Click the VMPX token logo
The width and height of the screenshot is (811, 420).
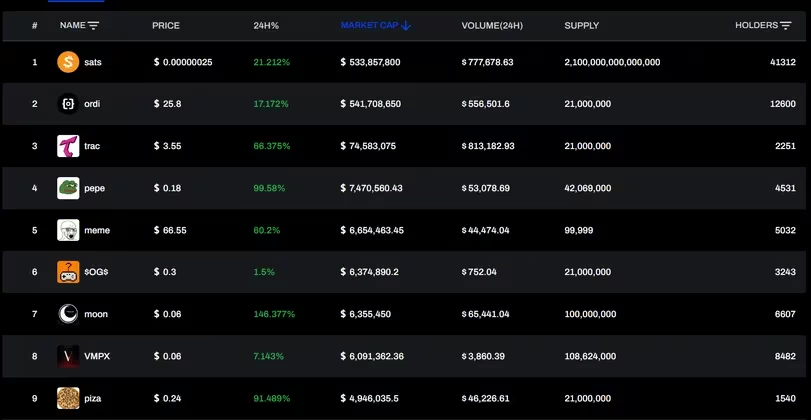pos(68,356)
